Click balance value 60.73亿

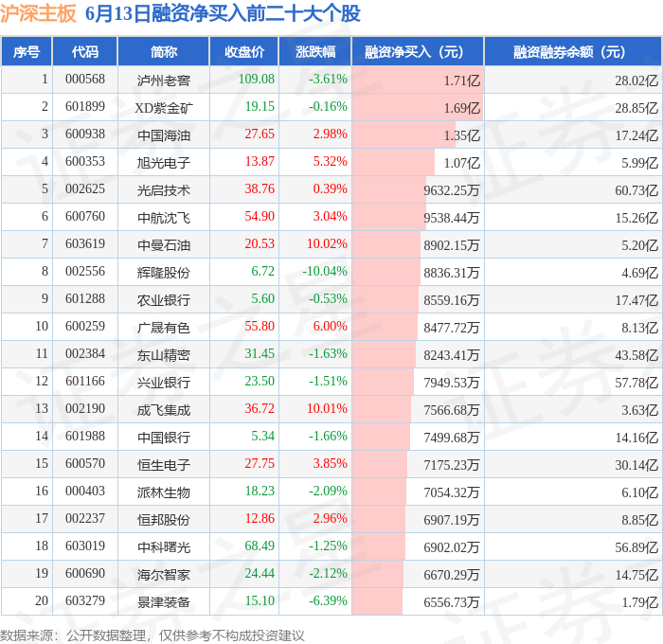click(636, 190)
